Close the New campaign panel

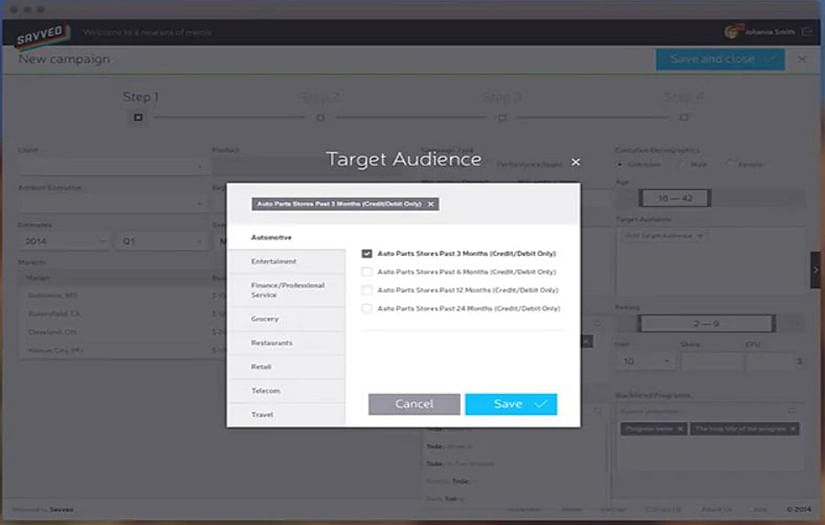(x=802, y=60)
